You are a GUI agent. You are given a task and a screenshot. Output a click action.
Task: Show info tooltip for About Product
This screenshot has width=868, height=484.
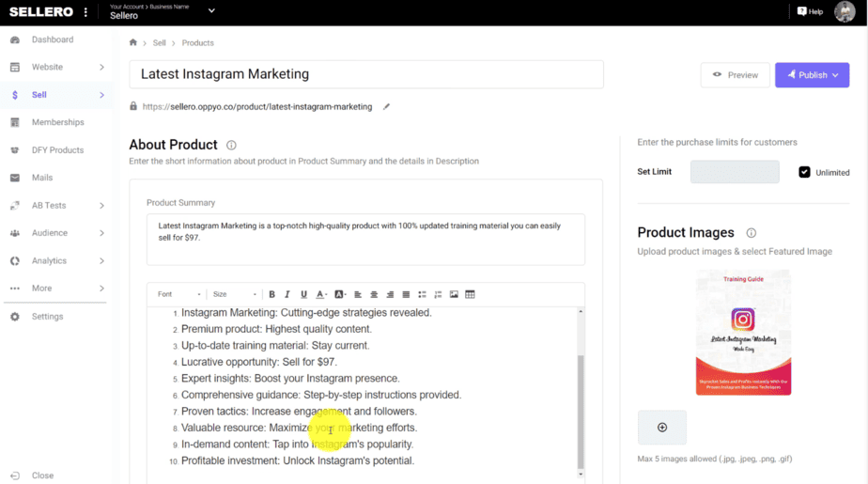[x=231, y=145]
